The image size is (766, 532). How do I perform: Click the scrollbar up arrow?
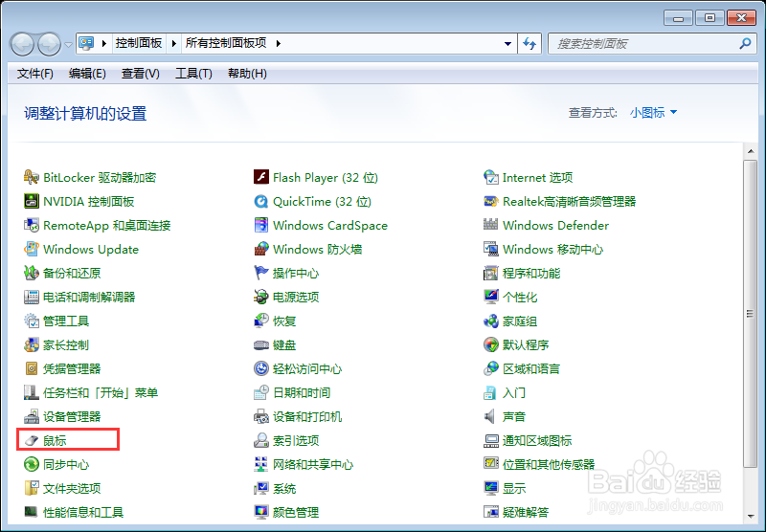(x=751, y=151)
